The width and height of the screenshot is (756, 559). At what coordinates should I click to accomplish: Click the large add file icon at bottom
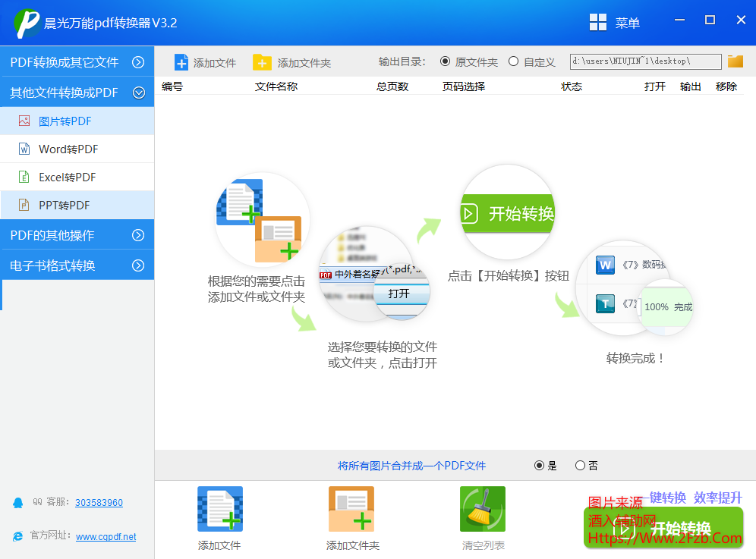pyautogui.click(x=219, y=509)
